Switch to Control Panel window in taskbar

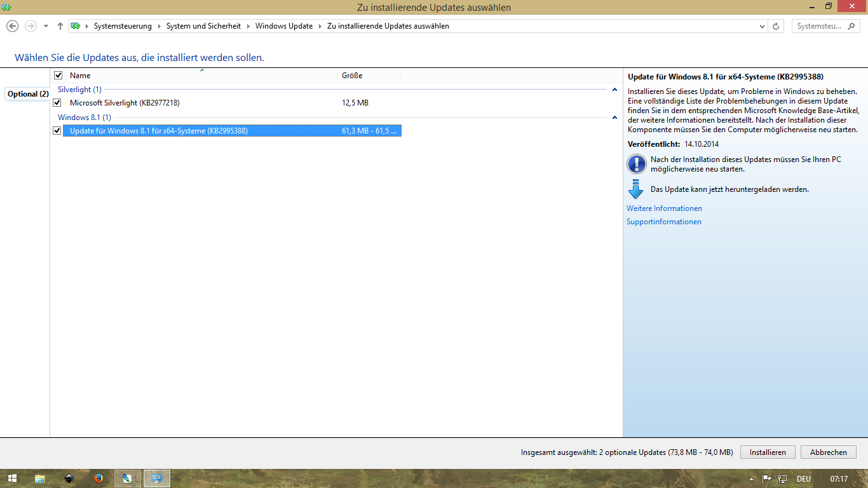[157, 478]
